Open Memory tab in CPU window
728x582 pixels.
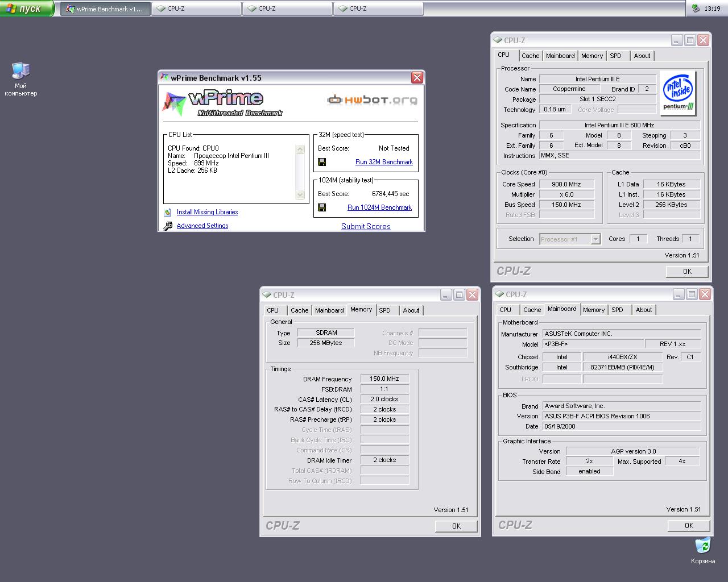(x=592, y=56)
